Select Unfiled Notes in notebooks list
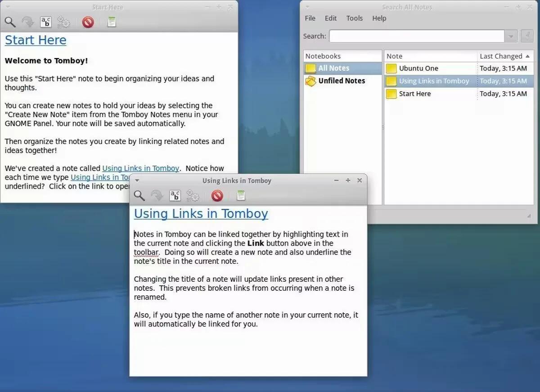540x392 pixels. click(343, 81)
